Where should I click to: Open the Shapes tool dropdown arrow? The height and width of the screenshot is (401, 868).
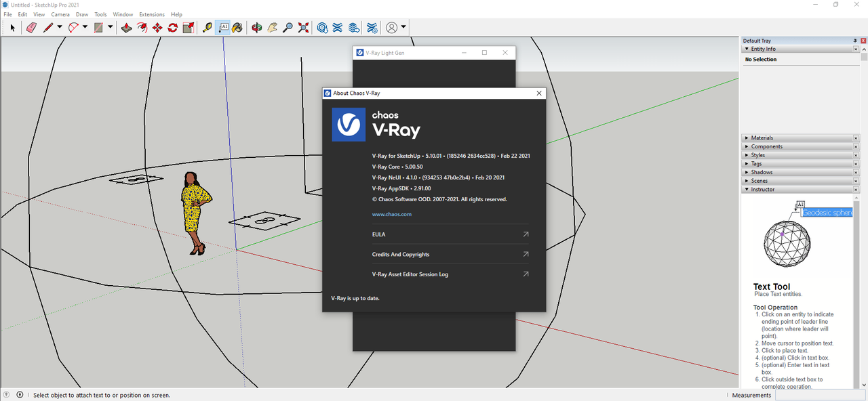click(110, 28)
